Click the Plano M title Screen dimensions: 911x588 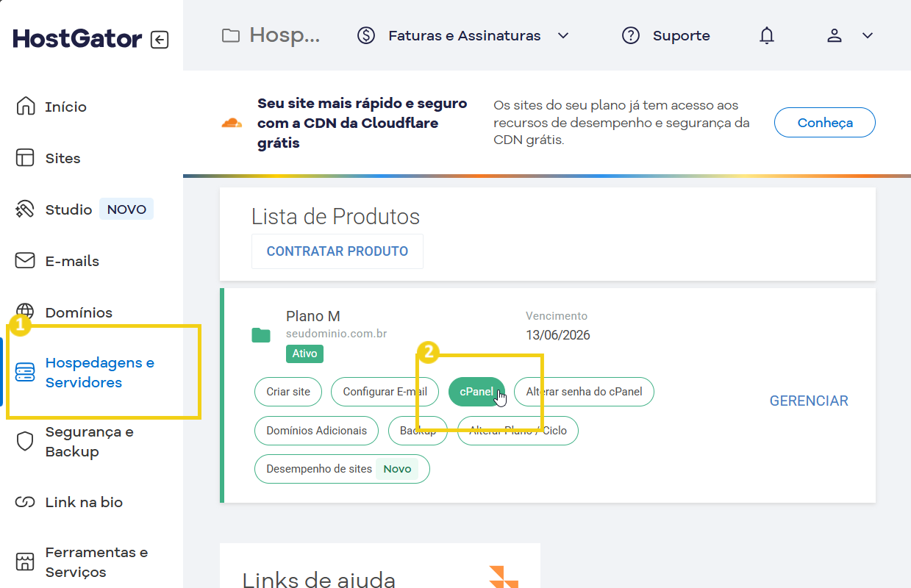(313, 316)
